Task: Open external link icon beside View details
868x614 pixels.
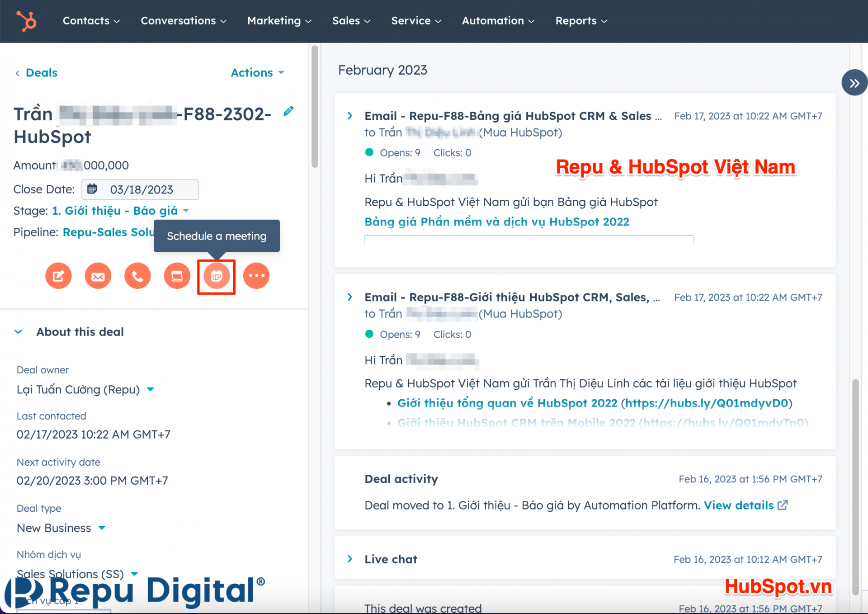Action: coord(783,505)
